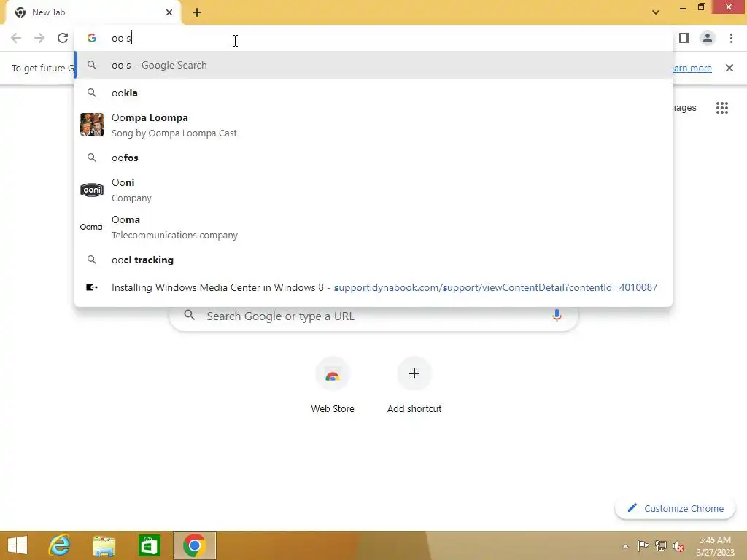
Task: Click the search icon in Google box
Action: pos(190,315)
